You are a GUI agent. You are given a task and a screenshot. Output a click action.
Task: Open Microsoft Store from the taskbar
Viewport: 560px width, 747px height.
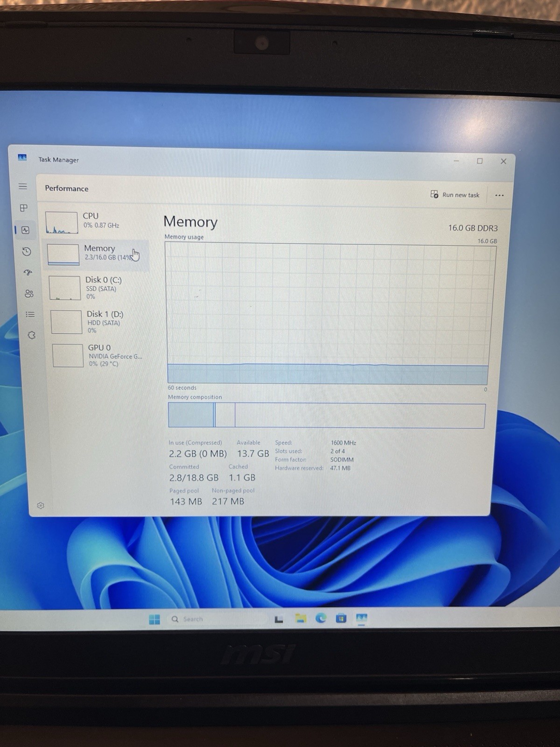(341, 618)
